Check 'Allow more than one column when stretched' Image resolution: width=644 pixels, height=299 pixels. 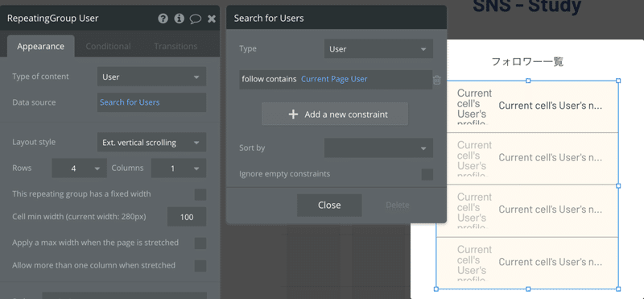point(200,266)
